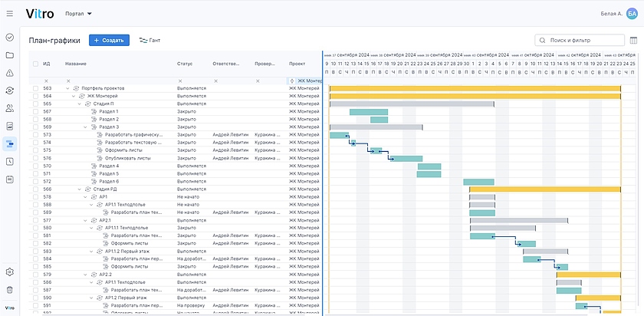Open the hamburger menu in the top-left corner
644x316 pixels.
(10, 14)
